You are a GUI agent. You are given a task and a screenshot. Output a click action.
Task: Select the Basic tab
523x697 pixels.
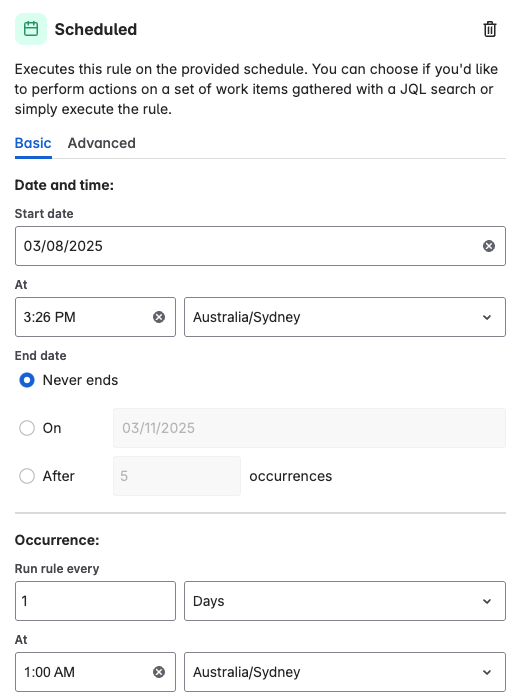33,143
